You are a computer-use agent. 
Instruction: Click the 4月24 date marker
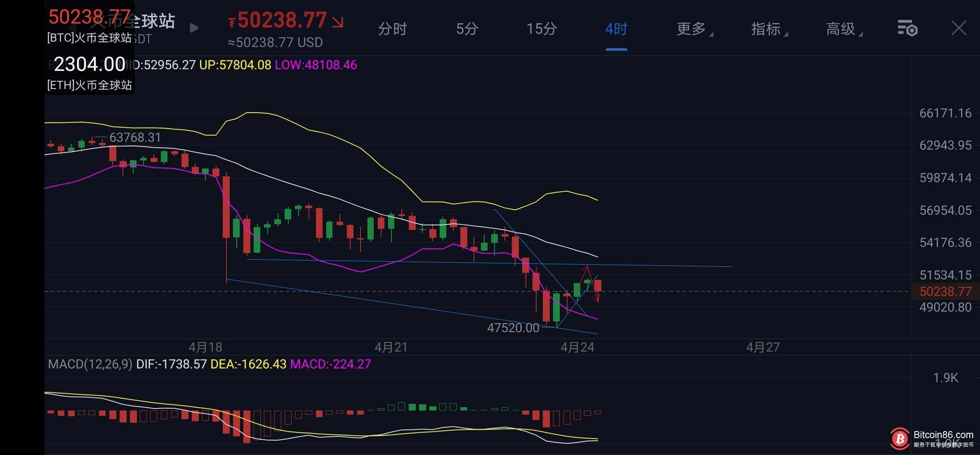tap(577, 347)
